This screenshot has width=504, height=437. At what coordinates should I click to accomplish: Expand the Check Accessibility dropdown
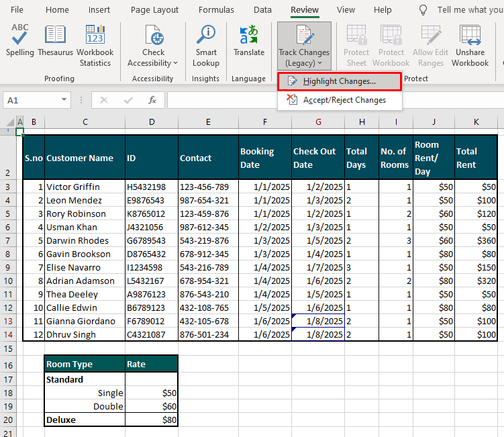(175, 63)
